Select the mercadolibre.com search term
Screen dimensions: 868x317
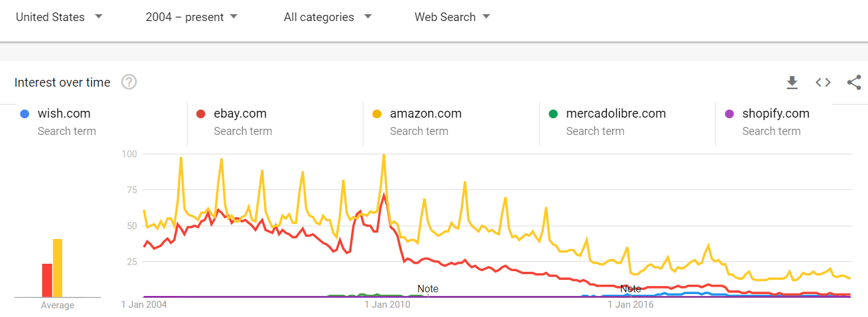click(x=615, y=114)
